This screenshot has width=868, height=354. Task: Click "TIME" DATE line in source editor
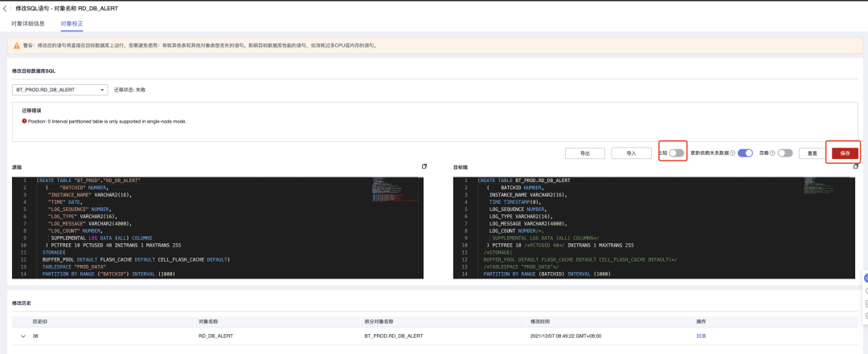coord(65,202)
